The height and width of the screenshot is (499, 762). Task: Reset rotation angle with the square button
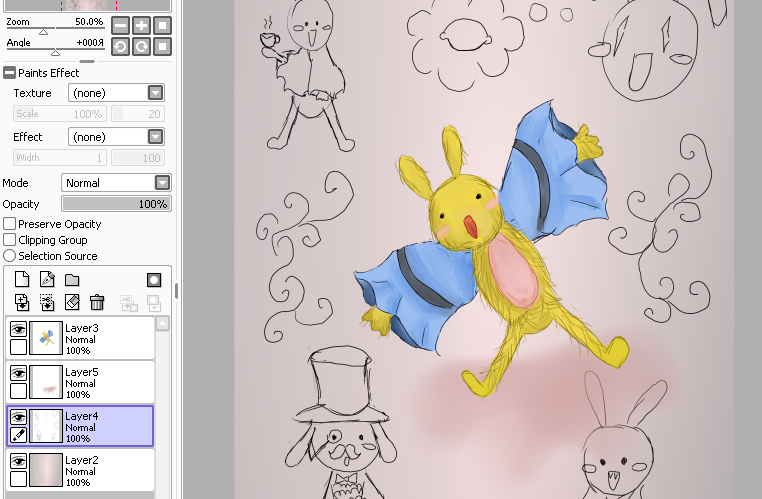click(162, 47)
